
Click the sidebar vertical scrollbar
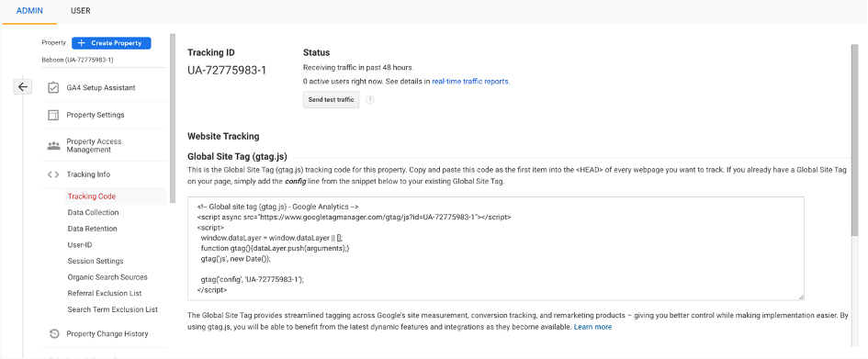(x=173, y=118)
